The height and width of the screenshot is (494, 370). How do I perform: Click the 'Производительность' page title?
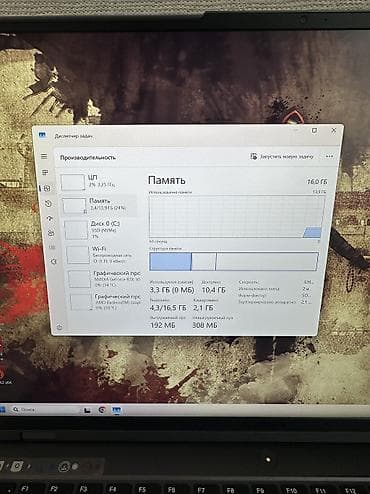coord(88,157)
